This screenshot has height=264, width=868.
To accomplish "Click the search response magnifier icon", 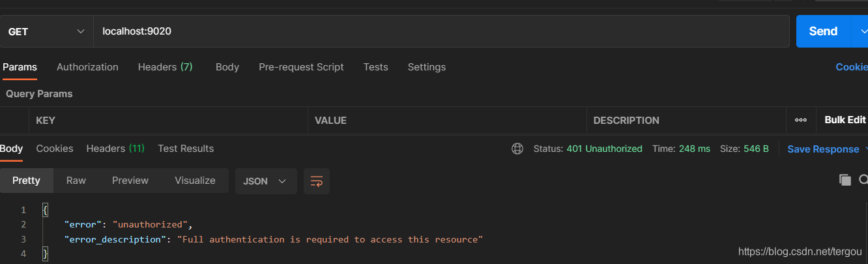I will coord(863,180).
